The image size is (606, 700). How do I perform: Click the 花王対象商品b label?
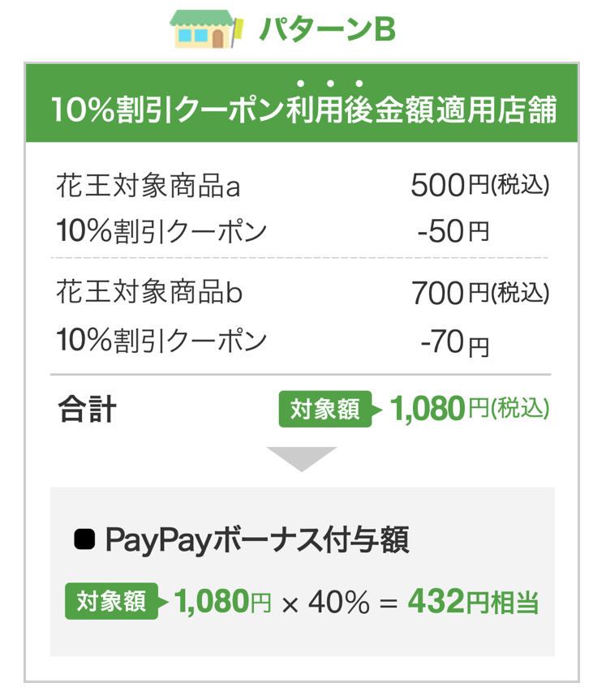click(x=149, y=292)
